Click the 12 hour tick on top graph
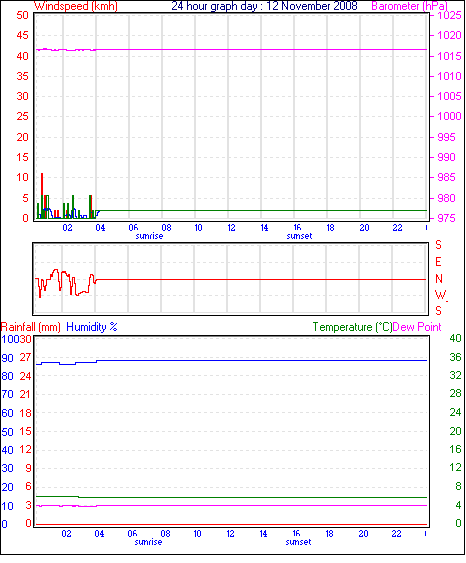The width and height of the screenshot is (466, 563). [232, 228]
